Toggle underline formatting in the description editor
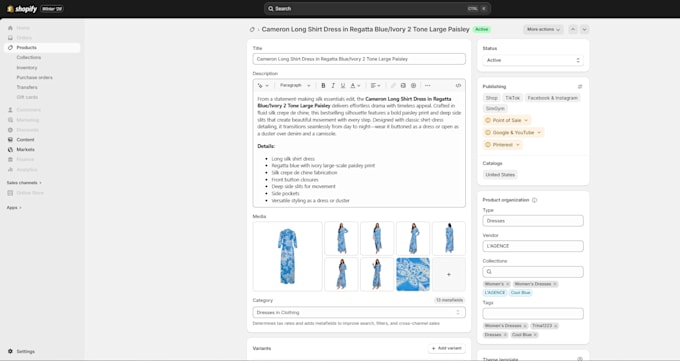The height and width of the screenshot is (361, 680). click(343, 85)
